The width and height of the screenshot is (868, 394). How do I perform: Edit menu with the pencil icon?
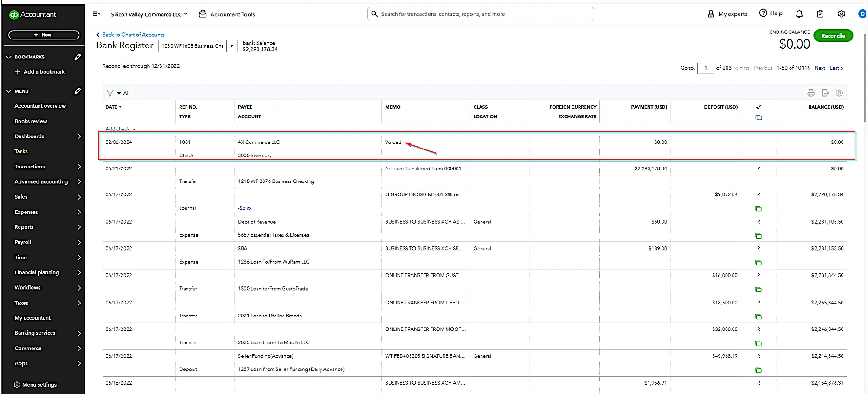pyautogui.click(x=77, y=91)
